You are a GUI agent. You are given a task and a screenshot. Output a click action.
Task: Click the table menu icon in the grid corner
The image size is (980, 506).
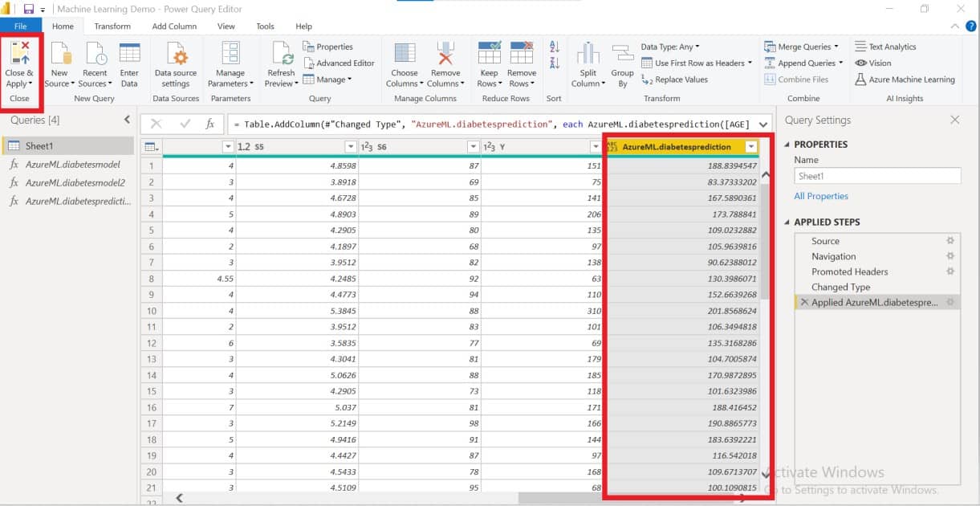(x=150, y=147)
